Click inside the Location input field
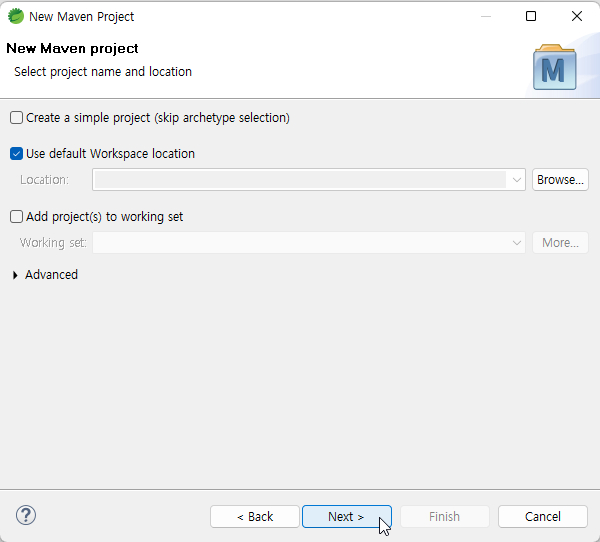600x542 pixels. click(300, 180)
